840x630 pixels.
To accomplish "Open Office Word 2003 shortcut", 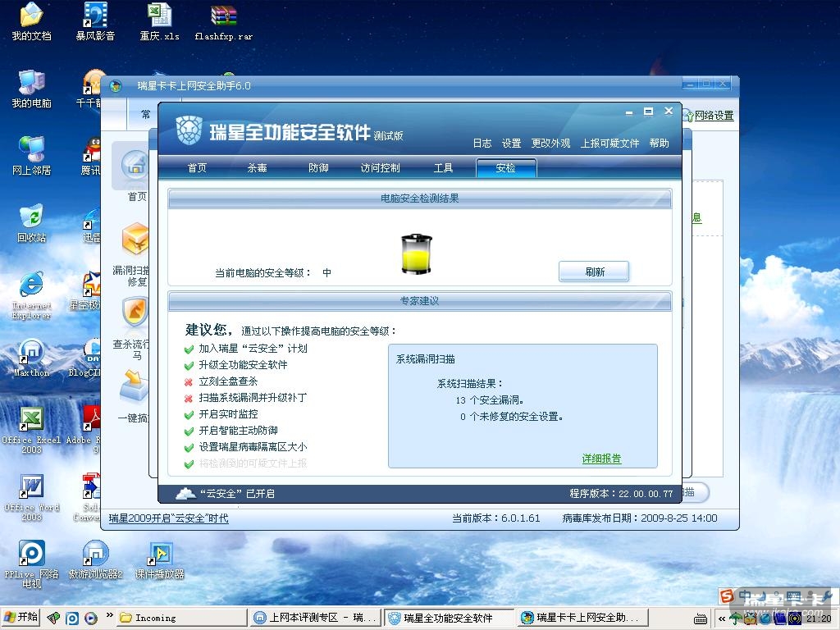I will 32,498.
